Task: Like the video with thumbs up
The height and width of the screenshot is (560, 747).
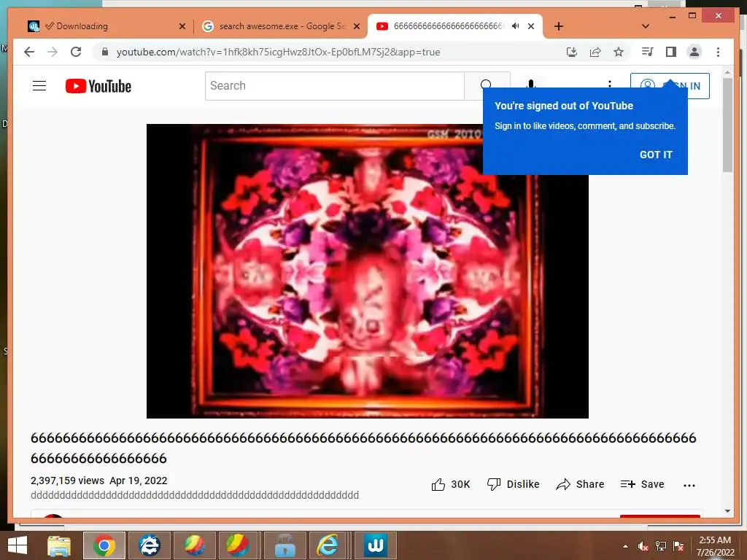Action: tap(451, 484)
